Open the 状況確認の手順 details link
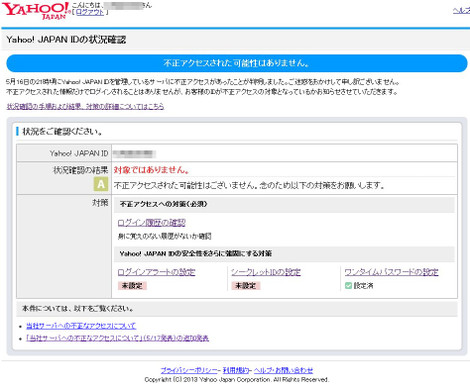This screenshot has width=470, height=388. point(85,106)
